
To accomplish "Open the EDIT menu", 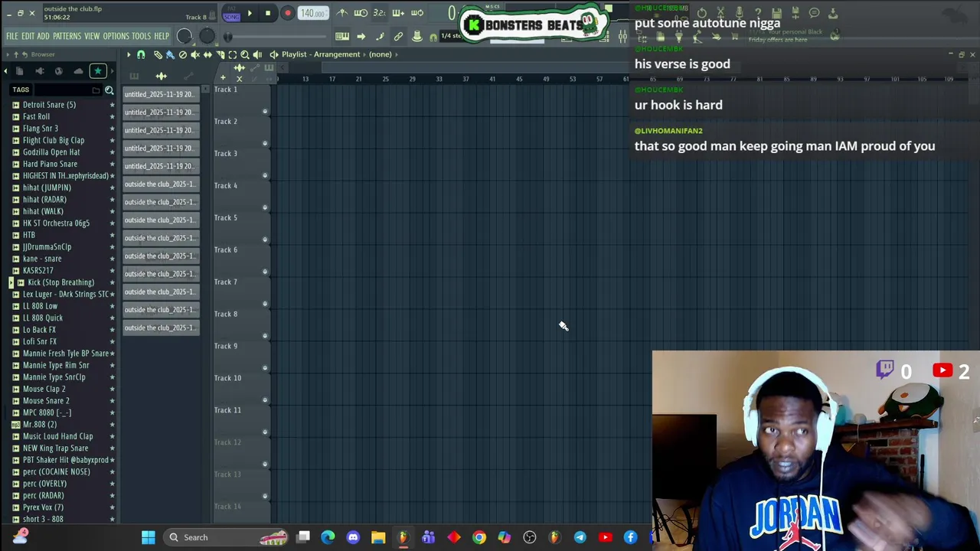I will 28,36.
